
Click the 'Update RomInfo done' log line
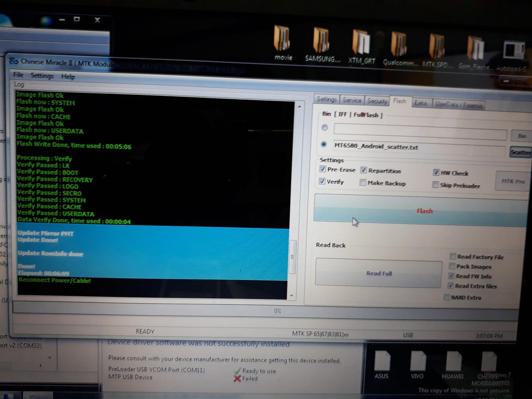[50, 253]
